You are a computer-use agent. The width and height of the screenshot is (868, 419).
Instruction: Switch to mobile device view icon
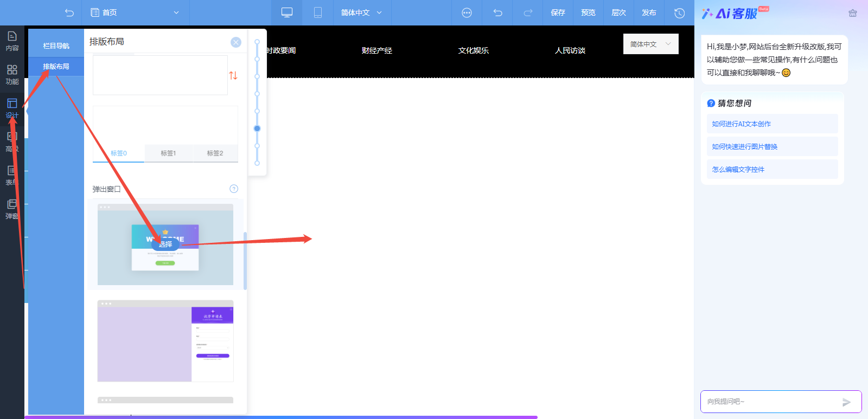point(318,12)
